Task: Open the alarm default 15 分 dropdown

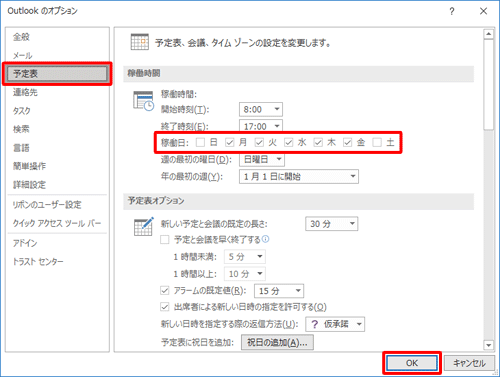Action: 279,291
